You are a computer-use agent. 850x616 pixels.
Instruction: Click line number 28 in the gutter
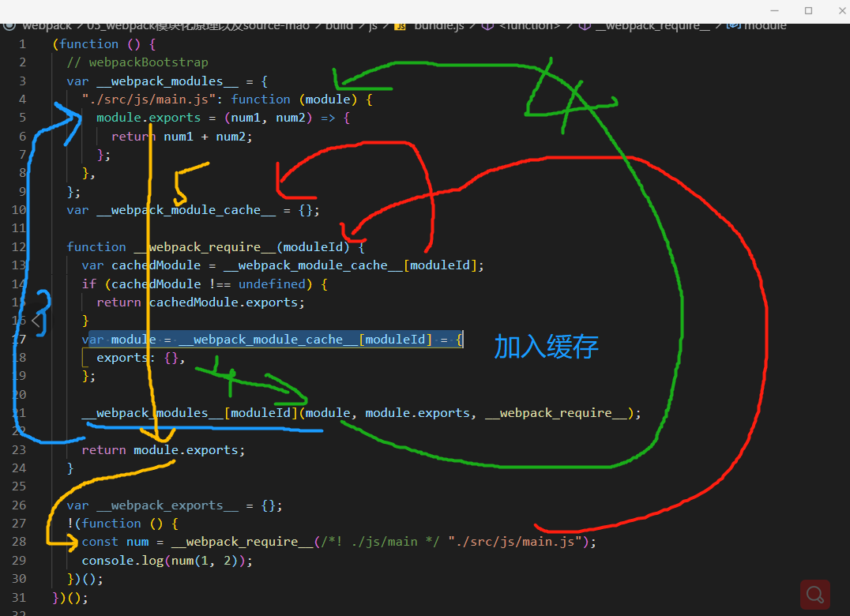tap(18, 542)
